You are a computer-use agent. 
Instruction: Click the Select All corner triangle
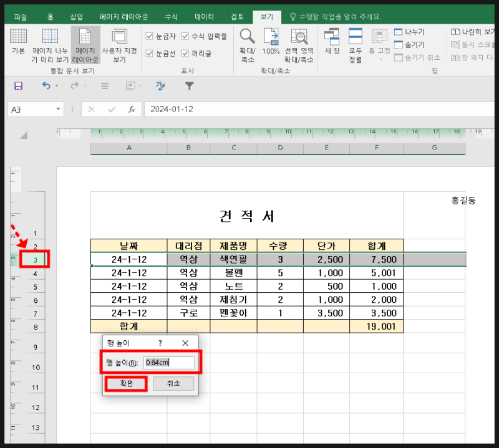point(24,135)
